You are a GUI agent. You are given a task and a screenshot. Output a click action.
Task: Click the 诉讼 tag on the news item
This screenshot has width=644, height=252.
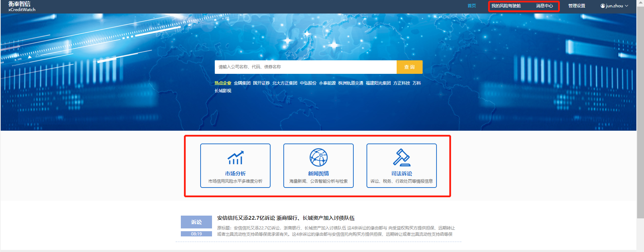[196, 222]
